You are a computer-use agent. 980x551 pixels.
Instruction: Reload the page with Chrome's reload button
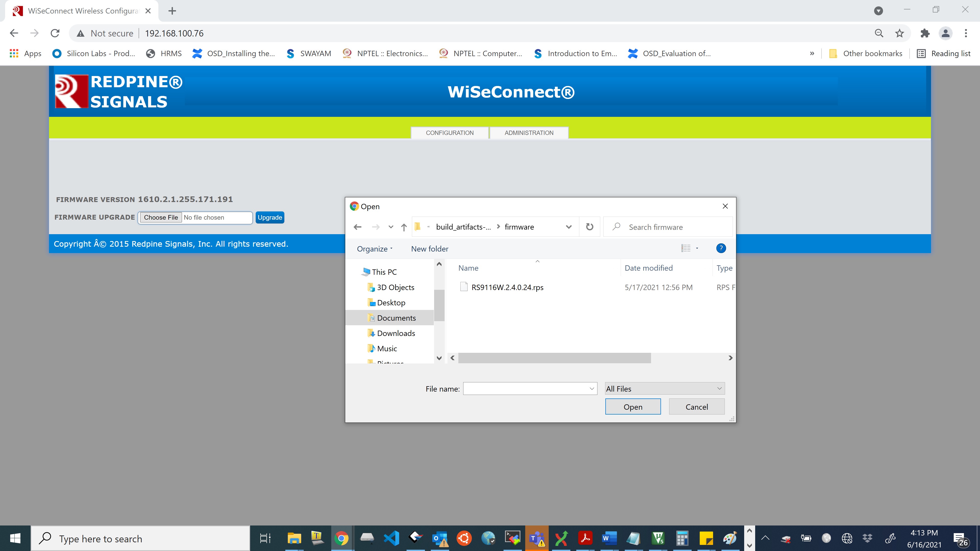(x=55, y=33)
